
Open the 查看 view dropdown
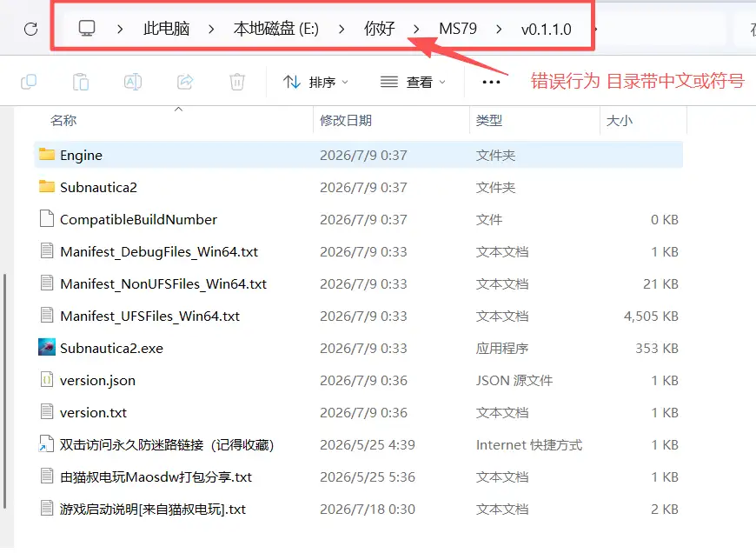413,82
